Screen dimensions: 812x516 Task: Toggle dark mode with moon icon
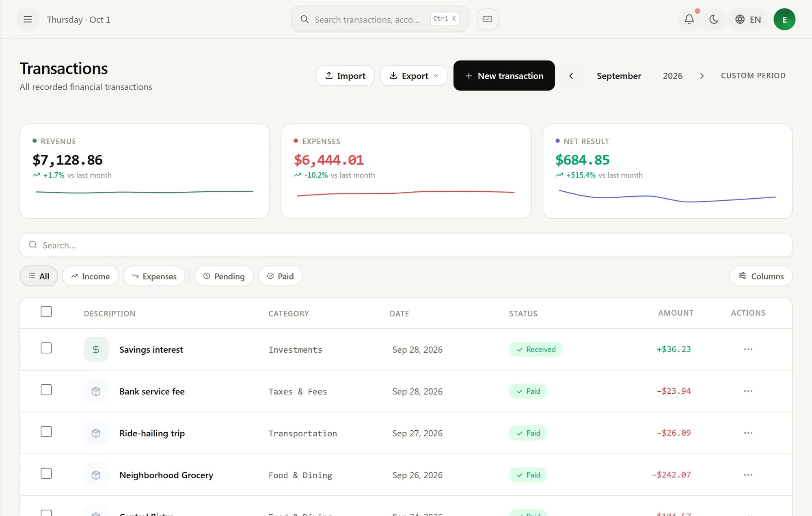[x=714, y=20]
